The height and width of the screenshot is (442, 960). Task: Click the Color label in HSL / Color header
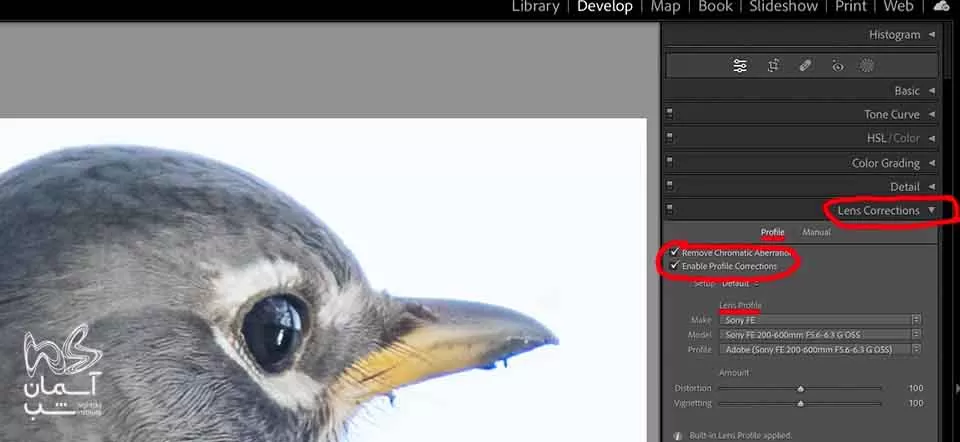[x=906, y=138]
